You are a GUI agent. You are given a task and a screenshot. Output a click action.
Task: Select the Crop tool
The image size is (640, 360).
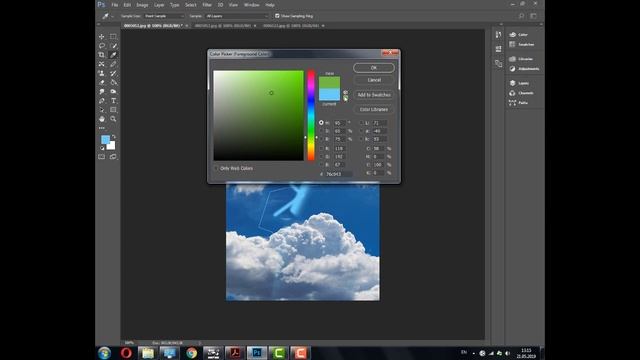tap(102, 55)
